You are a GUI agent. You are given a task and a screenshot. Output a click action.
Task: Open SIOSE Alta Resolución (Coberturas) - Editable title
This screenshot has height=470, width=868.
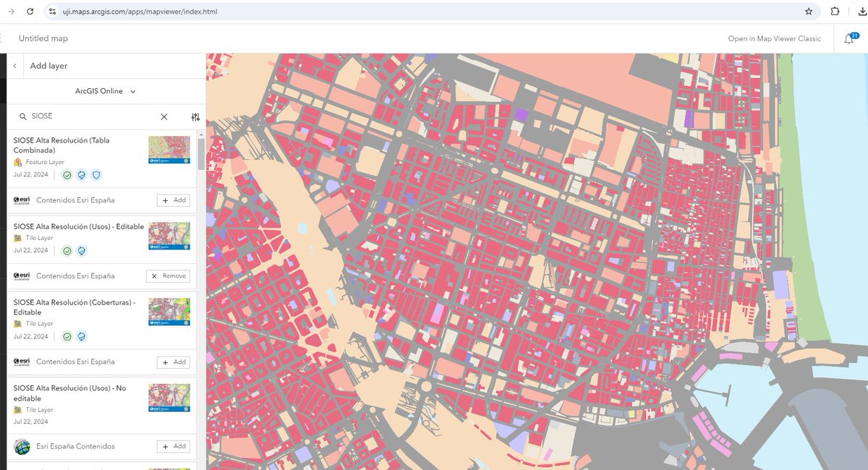75,307
